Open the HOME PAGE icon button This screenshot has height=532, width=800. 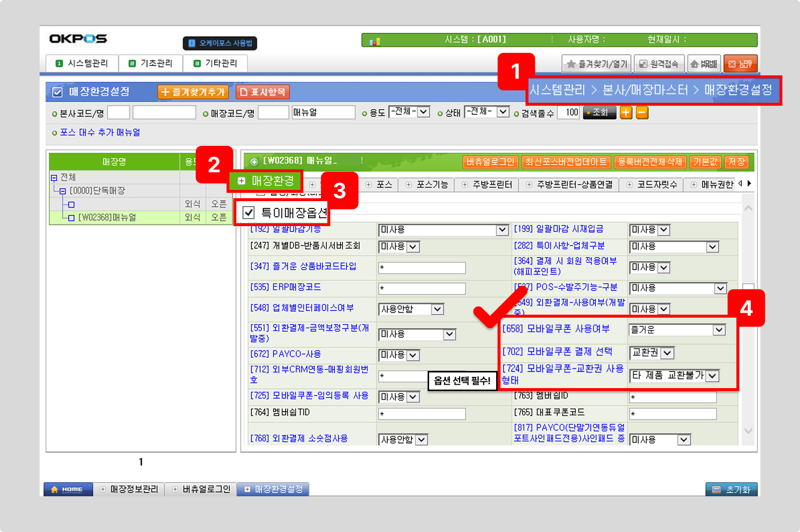point(704,64)
